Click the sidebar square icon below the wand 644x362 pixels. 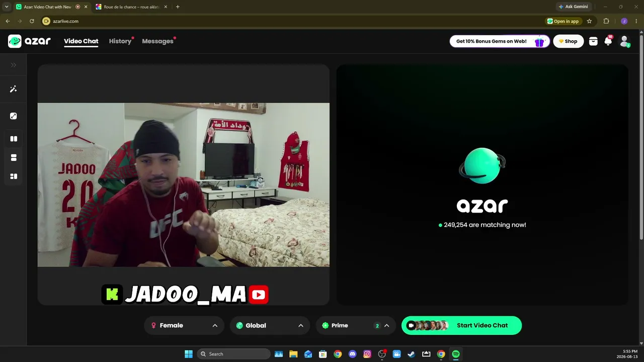coord(14,116)
